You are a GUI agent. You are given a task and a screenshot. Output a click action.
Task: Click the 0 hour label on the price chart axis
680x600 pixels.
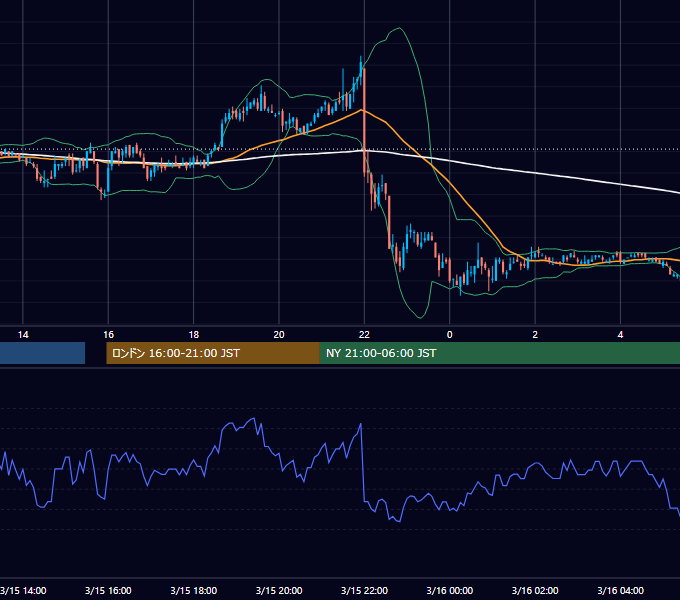click(x=450, y=334)
